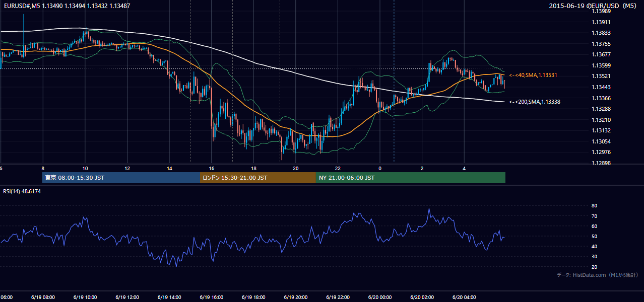Click the hour label 22 under price chart
644x302 pixels.
(x=338, y=169)
